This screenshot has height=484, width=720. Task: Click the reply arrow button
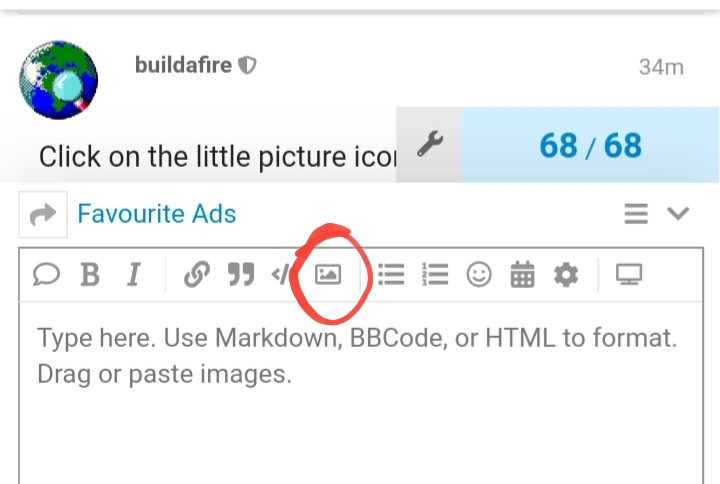[x=43, y=214]
